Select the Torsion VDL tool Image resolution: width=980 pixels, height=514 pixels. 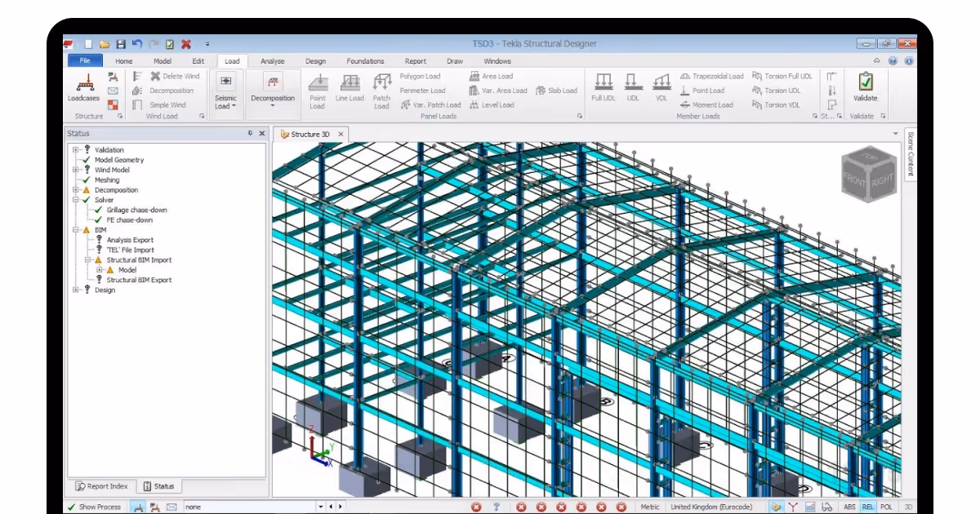[776, 104]
